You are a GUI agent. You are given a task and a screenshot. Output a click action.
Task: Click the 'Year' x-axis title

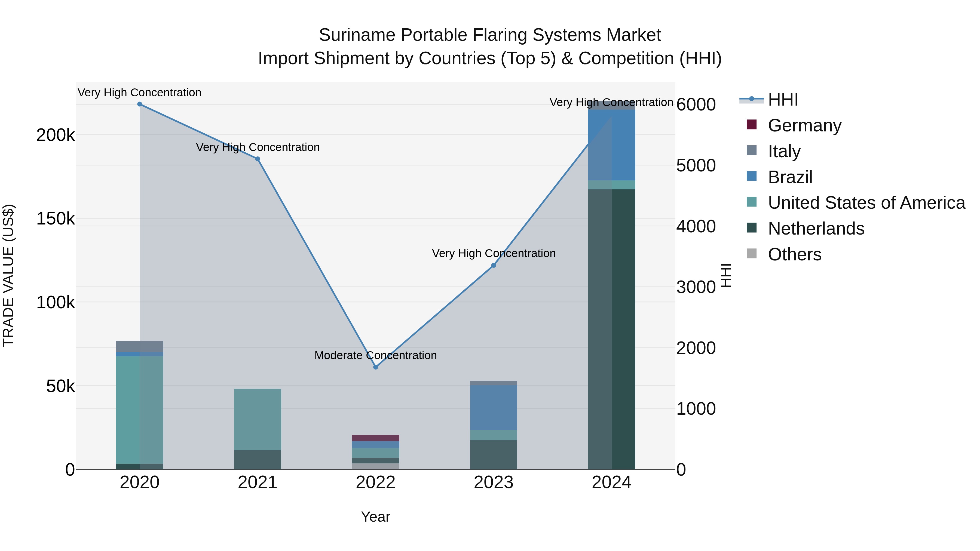point(375,517)
